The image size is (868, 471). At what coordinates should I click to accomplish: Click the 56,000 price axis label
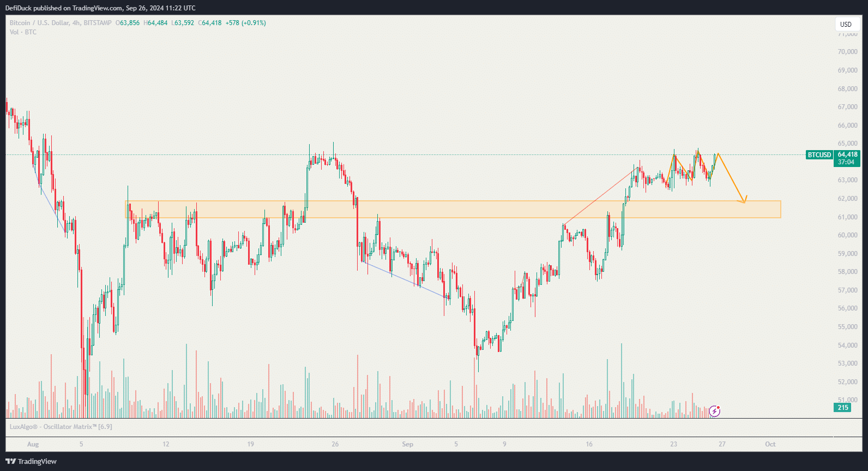point(848,308)
